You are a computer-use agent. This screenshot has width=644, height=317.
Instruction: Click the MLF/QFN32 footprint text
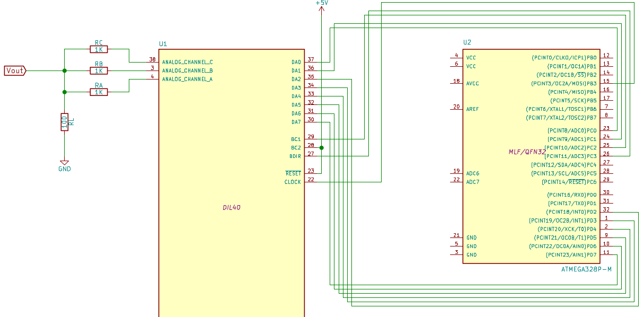527,152
